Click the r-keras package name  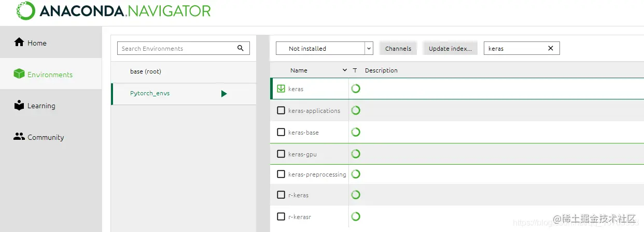(298, 195)
